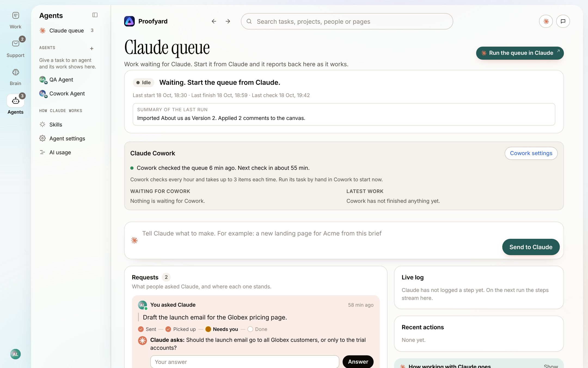Screen dimensions: 588x368
Task: Click the Live log heading
Action: pos(413,277)
